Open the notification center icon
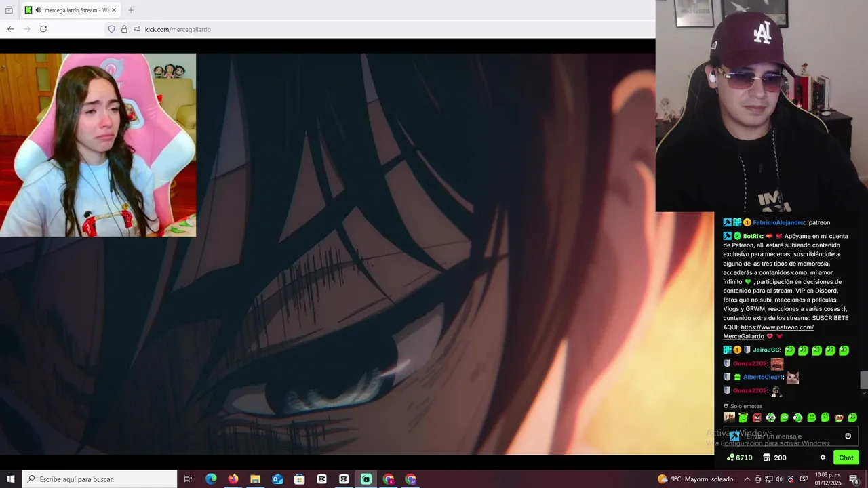 [x=854, y=479]
